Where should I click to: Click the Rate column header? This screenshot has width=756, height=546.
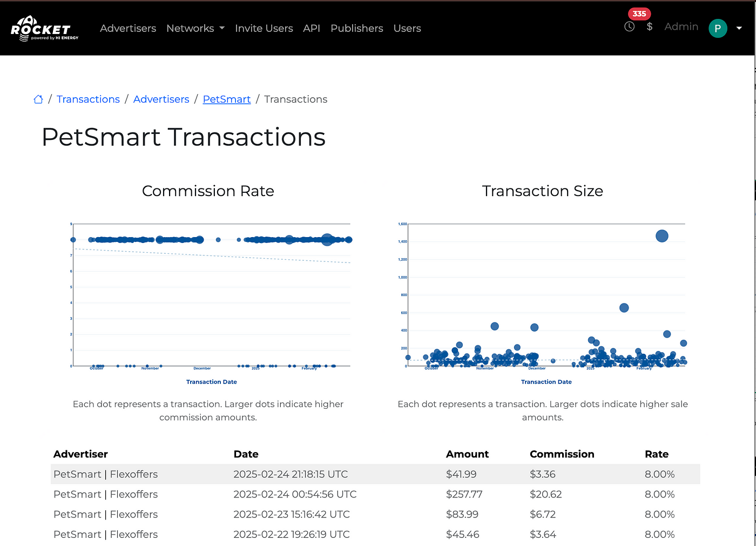[x=657, y=454]
